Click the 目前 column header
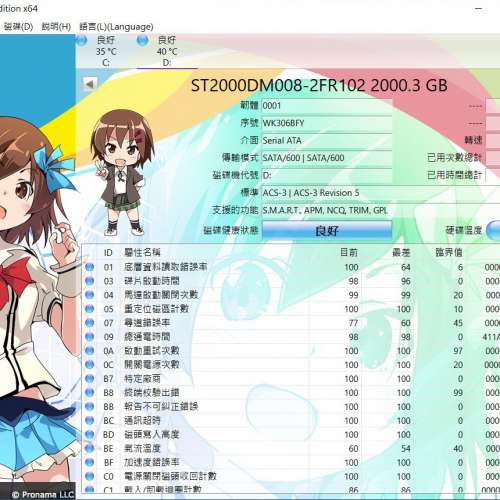This screenshot has width=500, height=500. tap(349, 252)
